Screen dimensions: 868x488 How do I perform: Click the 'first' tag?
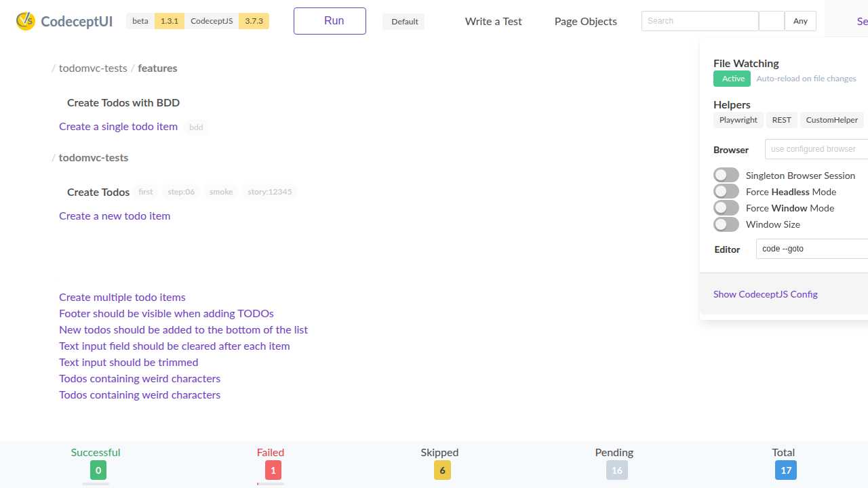coord(146,192)
